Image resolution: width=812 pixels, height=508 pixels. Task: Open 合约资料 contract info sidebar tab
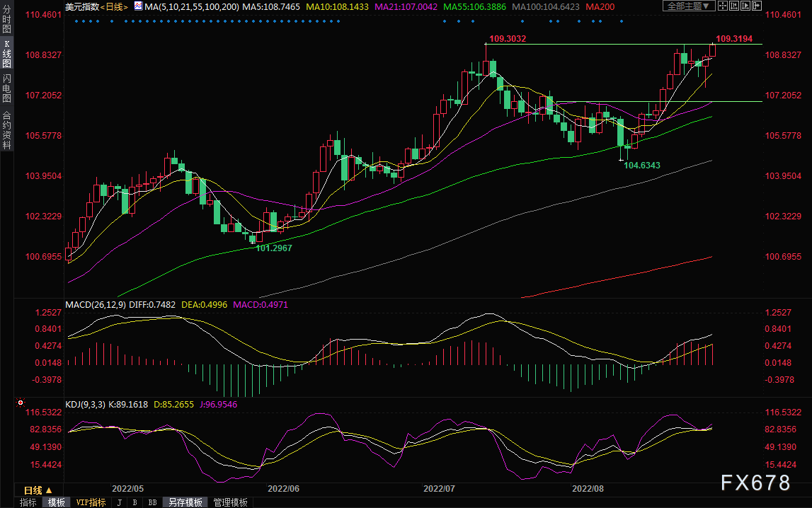[7, 130]
